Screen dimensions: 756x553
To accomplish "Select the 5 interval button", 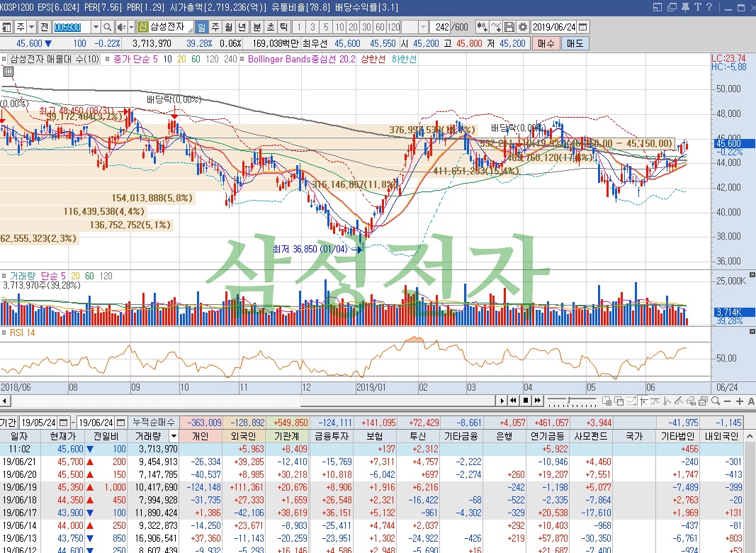I will click(326, 27).
